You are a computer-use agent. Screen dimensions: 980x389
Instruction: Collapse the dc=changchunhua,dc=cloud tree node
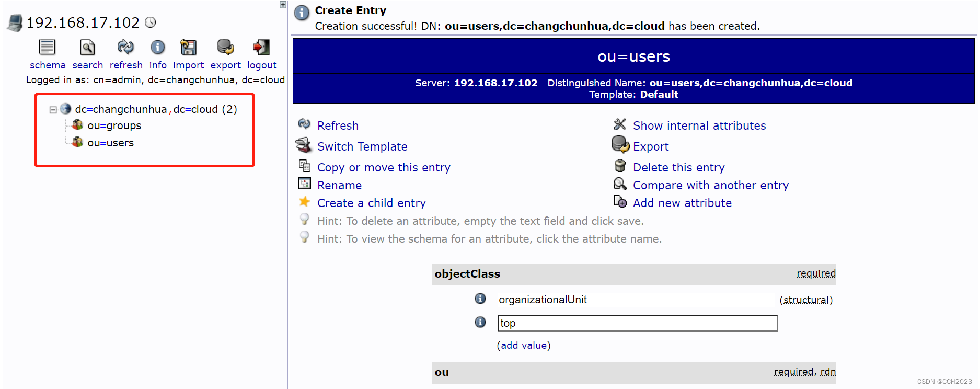(x=53, y=110)
